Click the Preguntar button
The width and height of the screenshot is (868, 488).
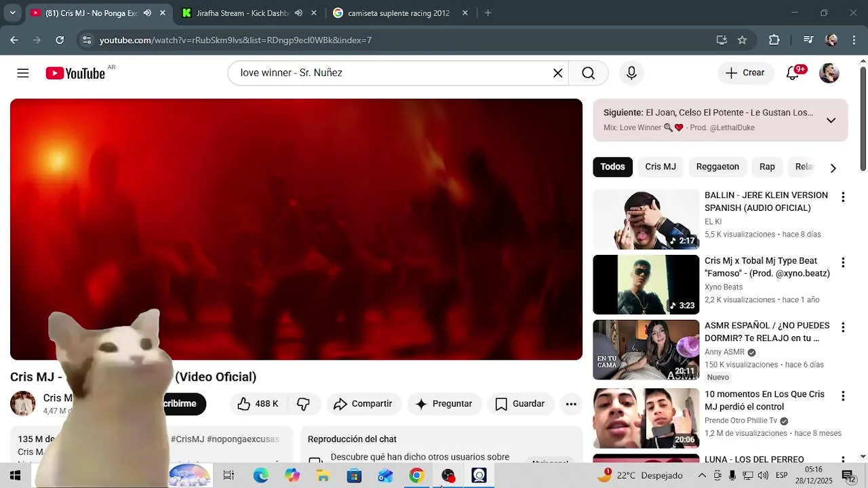coord(444,404)
